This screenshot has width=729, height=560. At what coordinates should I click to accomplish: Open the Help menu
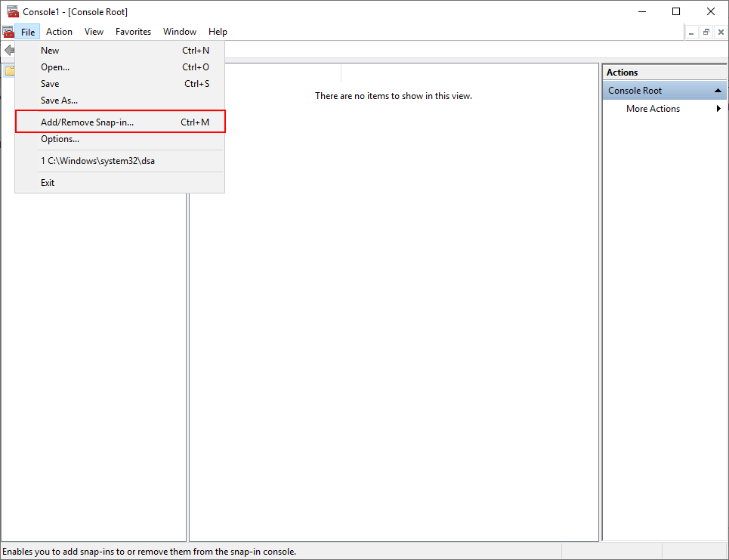[x=218, y=32]
